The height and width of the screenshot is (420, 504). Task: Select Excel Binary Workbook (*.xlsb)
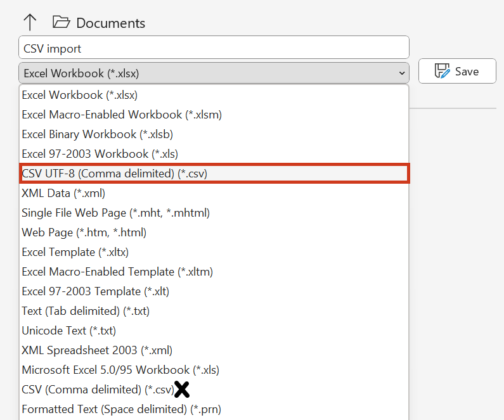tap(214, 134)
